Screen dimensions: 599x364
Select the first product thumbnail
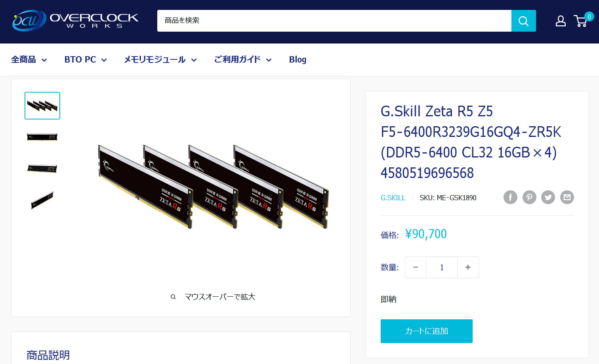coord(42,106)
